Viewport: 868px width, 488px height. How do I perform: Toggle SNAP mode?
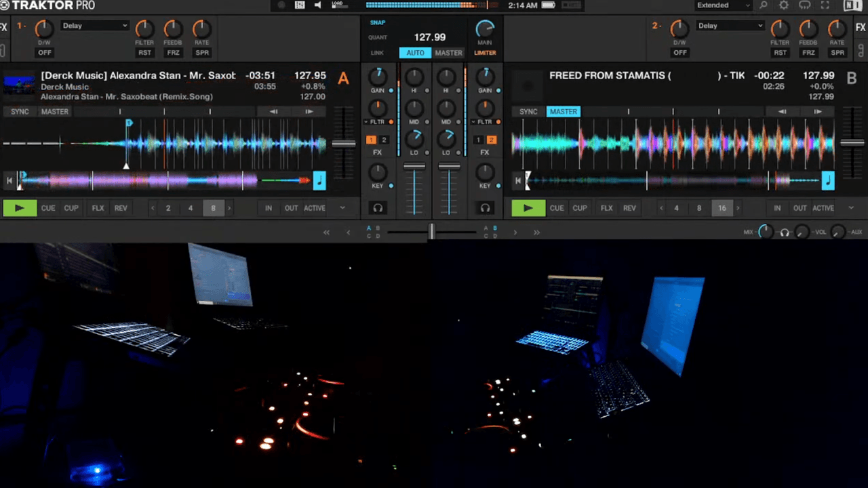377,22
